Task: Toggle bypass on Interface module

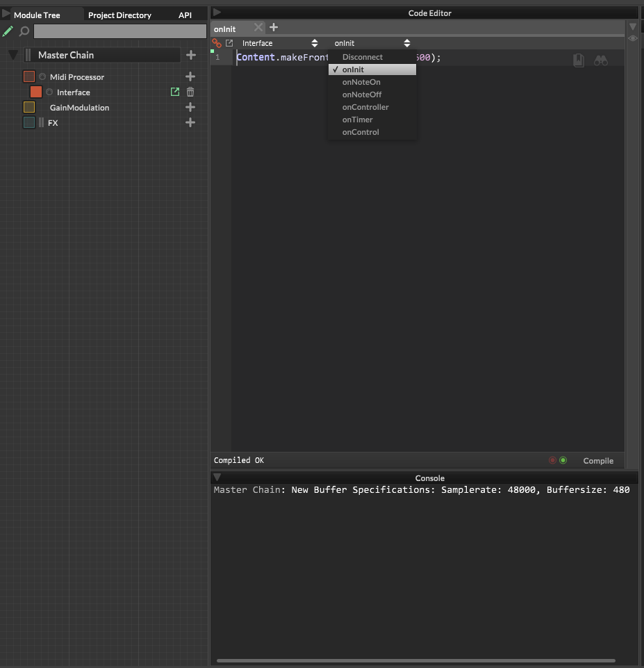Action: (49, 92)
